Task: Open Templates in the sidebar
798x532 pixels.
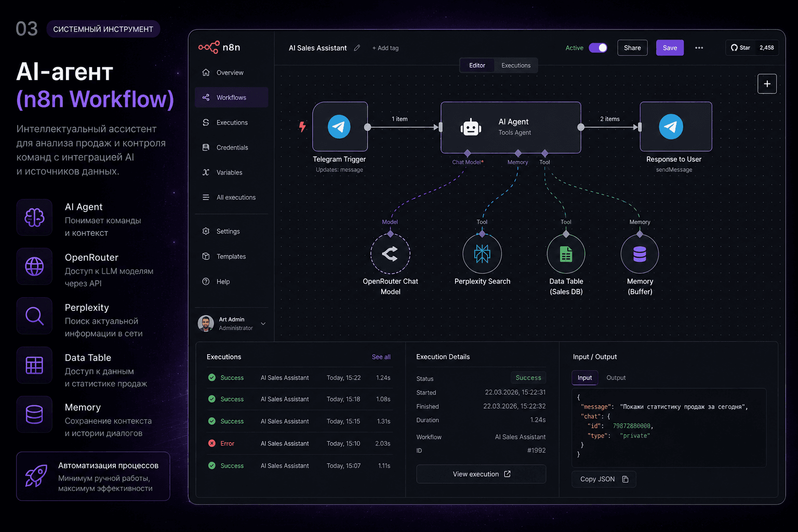Action: (x=232, y=257)
